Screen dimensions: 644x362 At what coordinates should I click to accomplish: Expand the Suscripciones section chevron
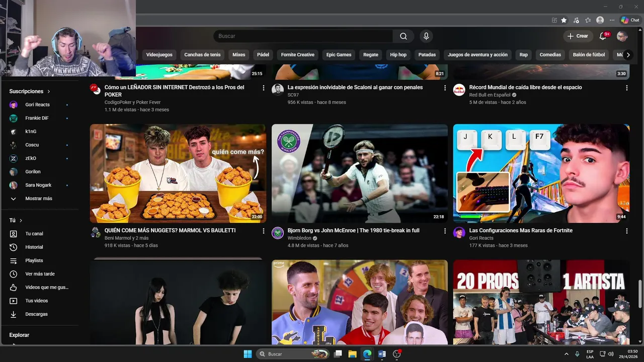click(49, 92)
